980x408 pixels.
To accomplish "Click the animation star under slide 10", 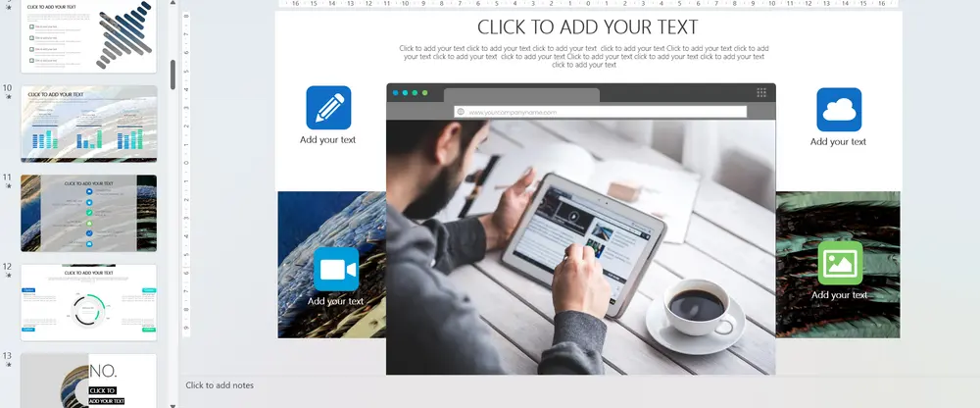I will pos(8,97).
